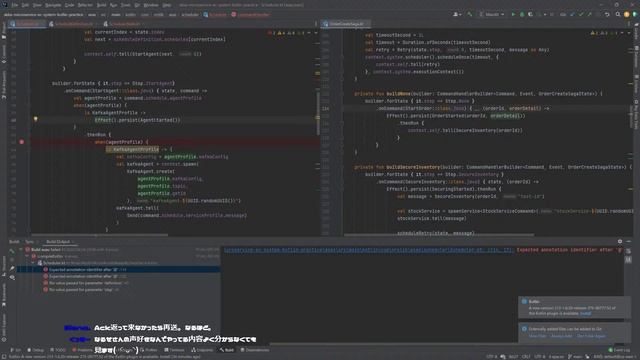The image size is (640, 360).
Task: Click the pin tab icon in Build toolbar
Action: click(12, 268)
